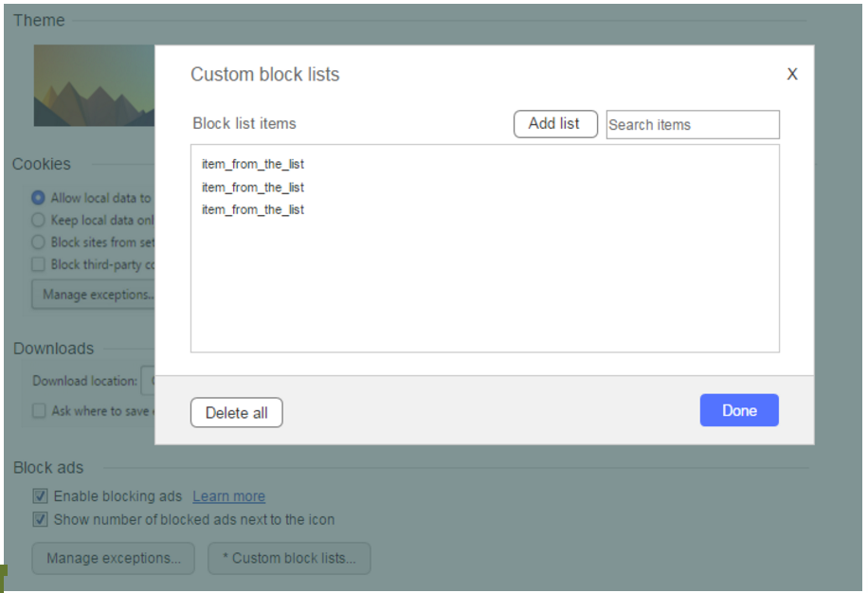Open the Learn more link
The height and width of the screenshot is (593, 868).
point(228,496)
